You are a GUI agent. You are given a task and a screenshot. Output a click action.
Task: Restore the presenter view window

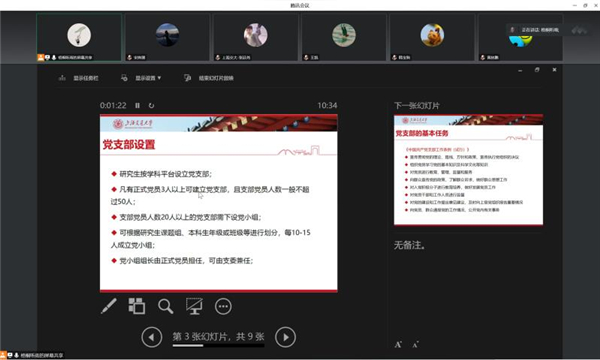[x=537, y=70]
